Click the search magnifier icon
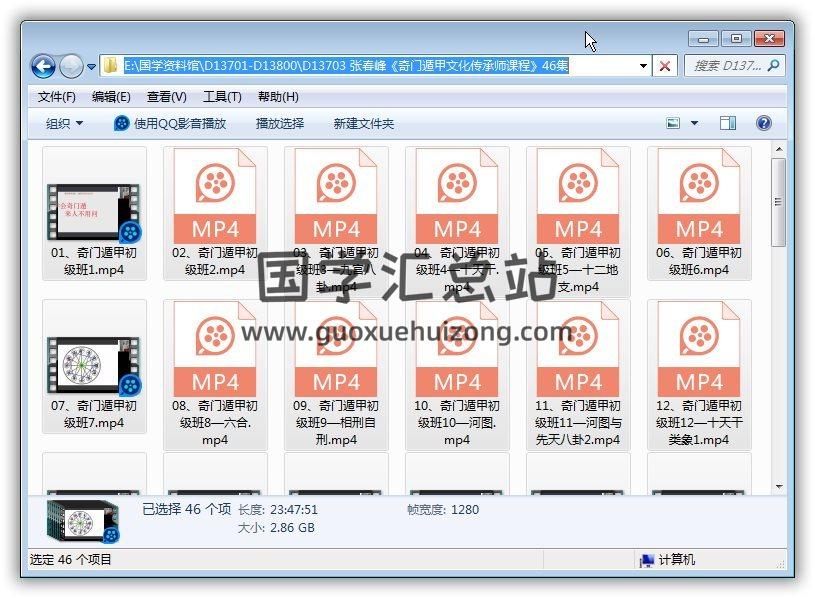The image size is (815, 598). [x=773, y=66]
